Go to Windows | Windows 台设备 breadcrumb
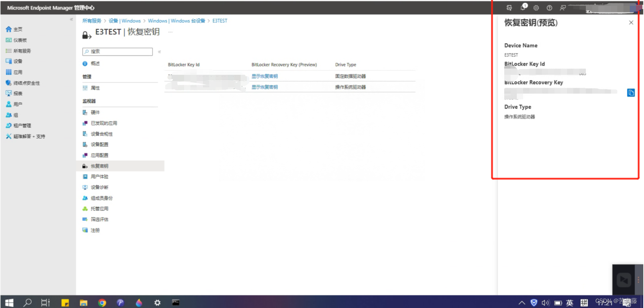Viewport: 644px width, 308px height. tap(177, 20)
